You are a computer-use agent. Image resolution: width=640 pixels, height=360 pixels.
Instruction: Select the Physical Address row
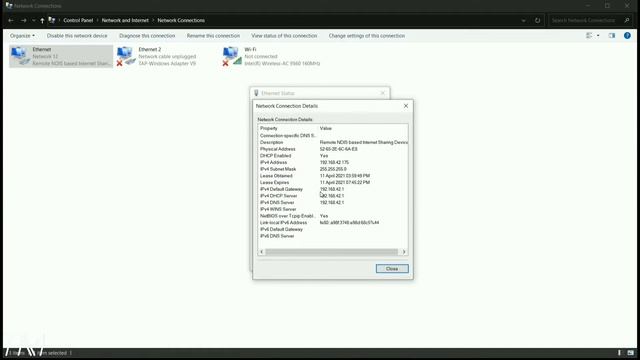coord(333,149)
